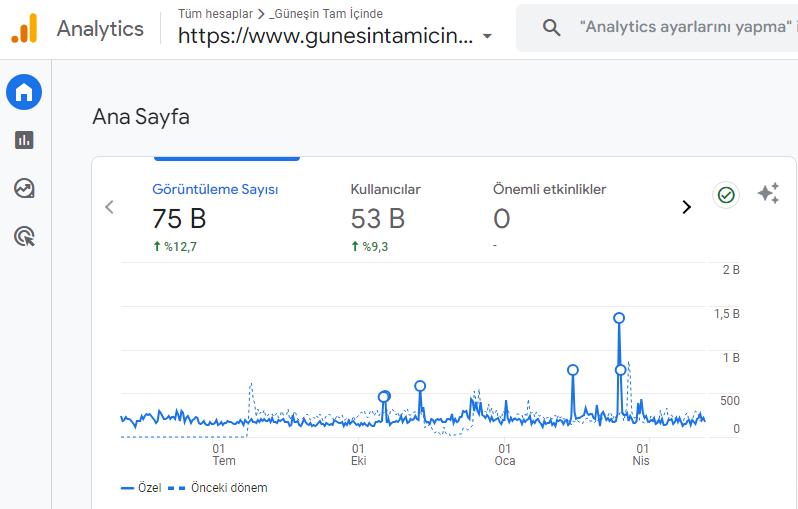The image size is (798, 509).
Task: Open the Insights sparkle icon
Action: 768,193
